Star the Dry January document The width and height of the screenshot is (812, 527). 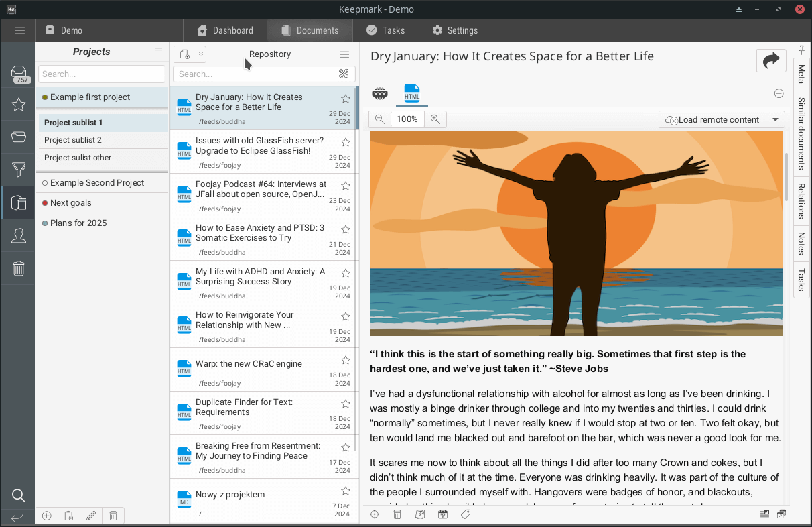(346, 99)
